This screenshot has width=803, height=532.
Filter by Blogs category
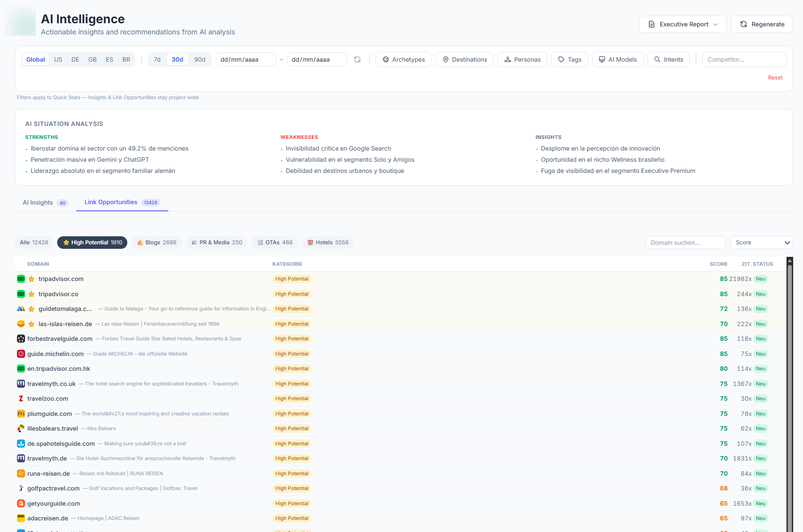click(156, 243)
